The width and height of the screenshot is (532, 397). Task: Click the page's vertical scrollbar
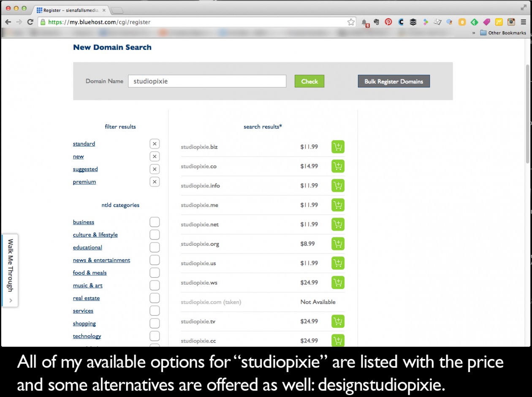point(527,114)
